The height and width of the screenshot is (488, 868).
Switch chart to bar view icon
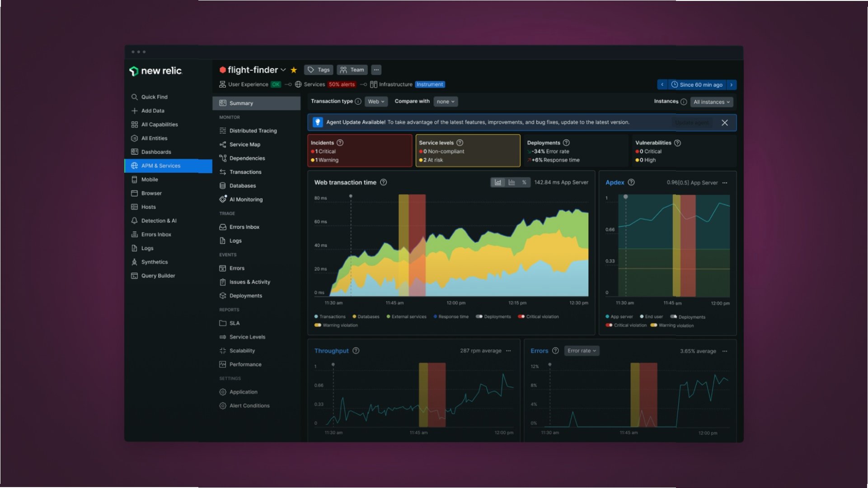511,182
